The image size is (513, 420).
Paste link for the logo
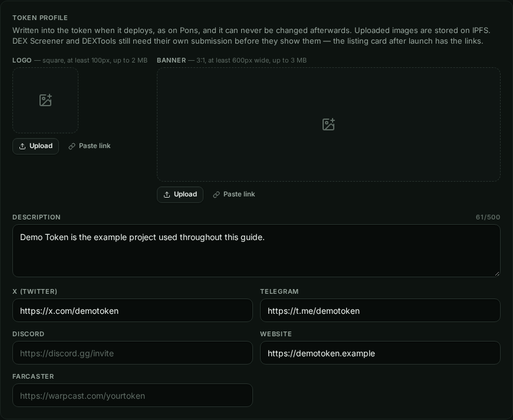coord(89,146)
